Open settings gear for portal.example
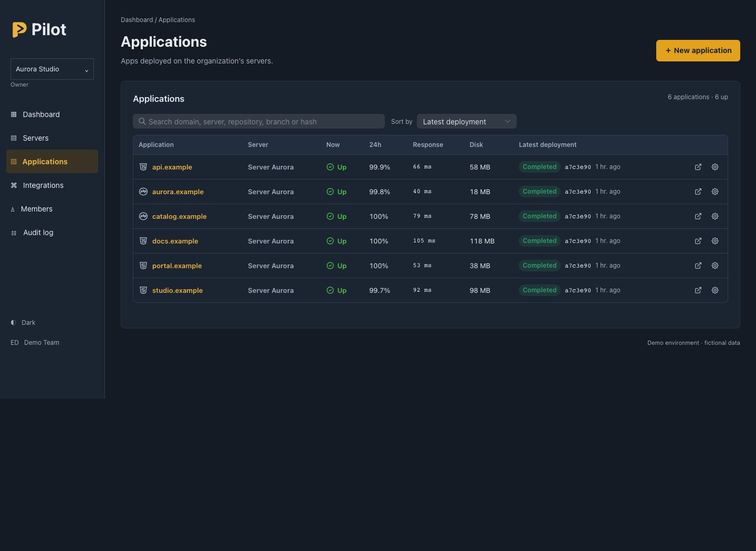Screen dimensions: 756x551 pyautogui.click(x=715, y=266)
